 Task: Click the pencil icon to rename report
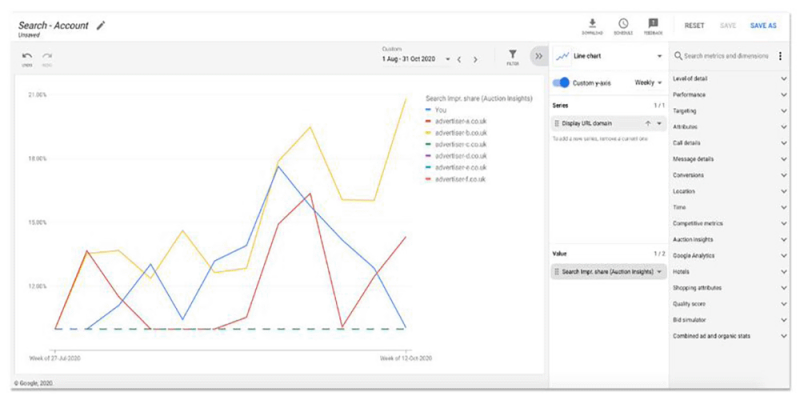coord(101,25)
